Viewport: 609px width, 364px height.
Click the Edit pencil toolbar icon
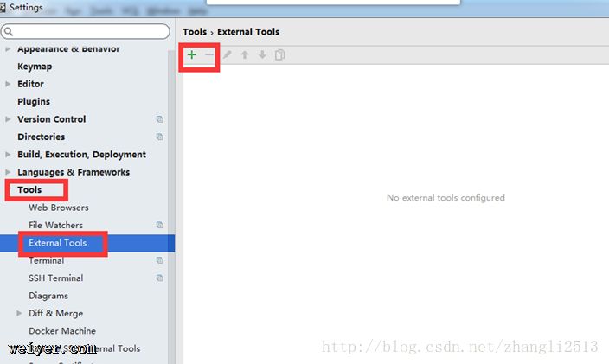pyautogui.click(x=228, y=54)
